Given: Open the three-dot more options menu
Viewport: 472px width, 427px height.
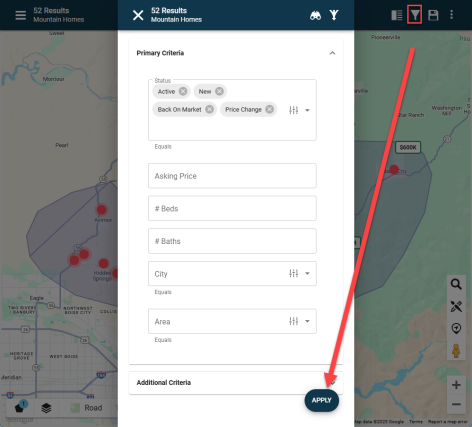Looking at the screenshot, I should click(452, 14).
